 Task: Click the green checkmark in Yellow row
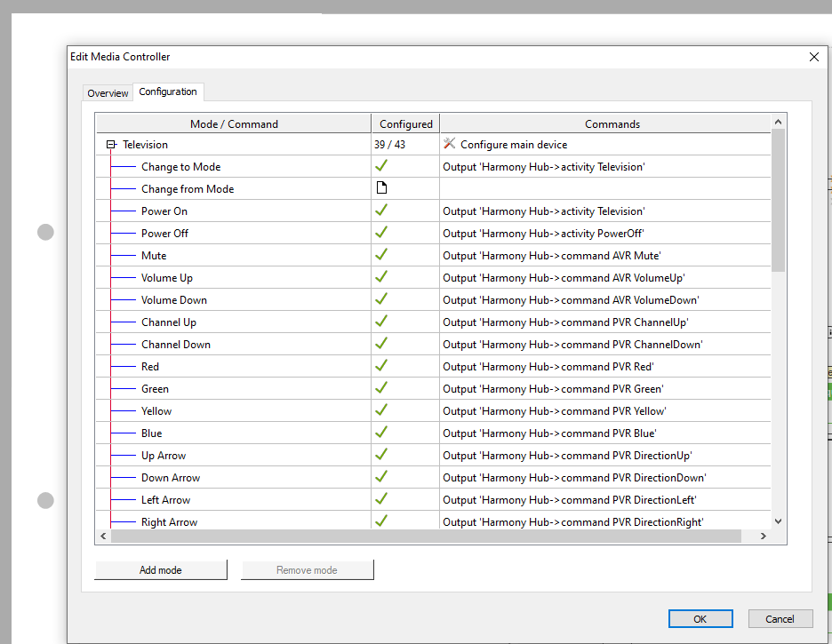pyautogui.click(x=381, y=410)
